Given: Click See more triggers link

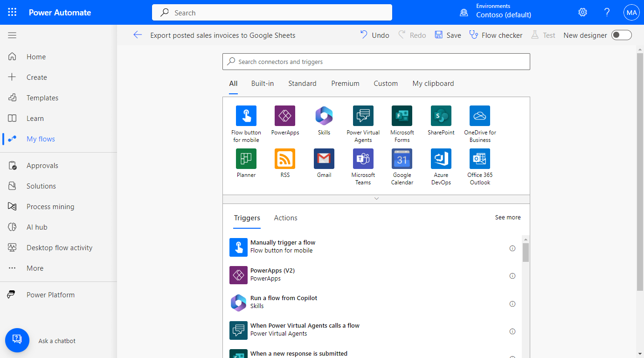Looking at the screenshot, I should (507, 217).
